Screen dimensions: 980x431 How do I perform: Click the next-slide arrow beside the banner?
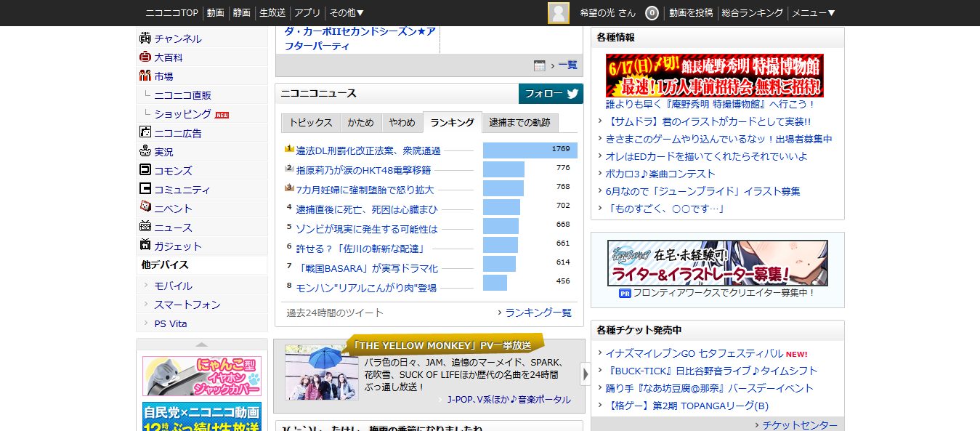click(586, 374)
